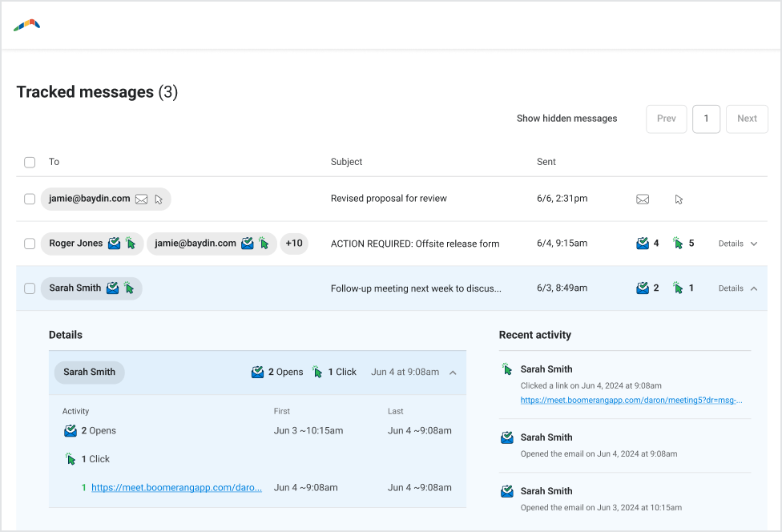Viewport: 782px width, 532px height.
Task: Click opened-mail icon in Roger Jones chip
Action: coord(114,244)
